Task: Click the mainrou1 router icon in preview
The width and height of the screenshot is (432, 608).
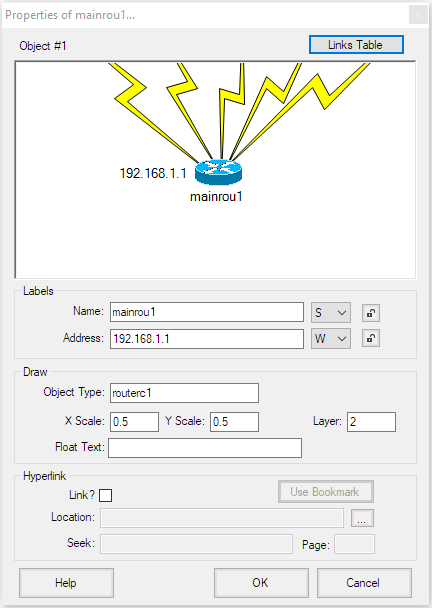Action: [x=218, y=172]
